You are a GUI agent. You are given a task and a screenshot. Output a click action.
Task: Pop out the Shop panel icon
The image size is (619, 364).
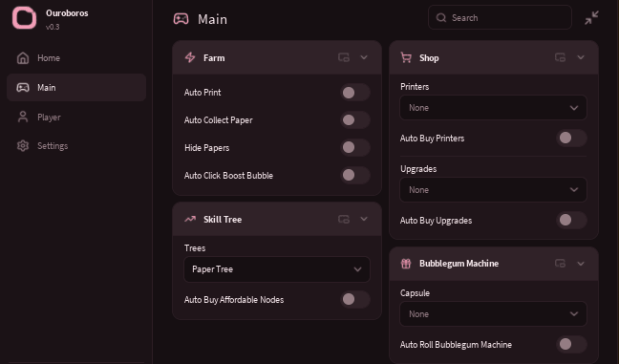560,57
